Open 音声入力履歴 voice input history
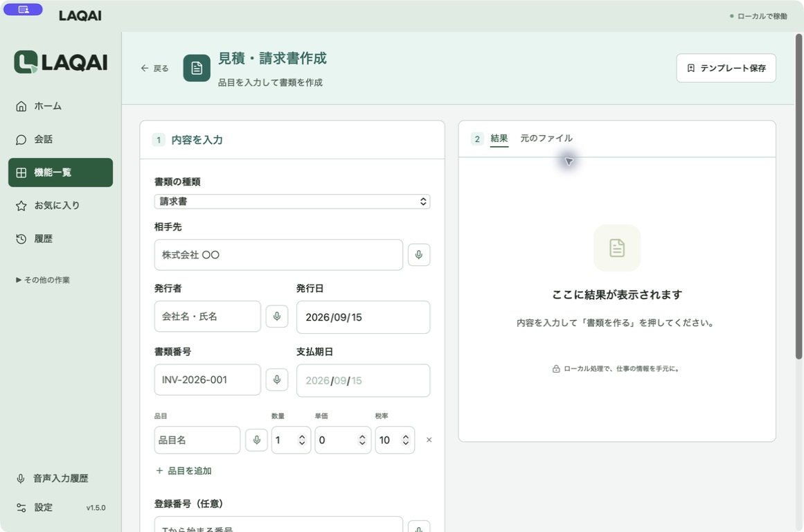 click(53, 478)
